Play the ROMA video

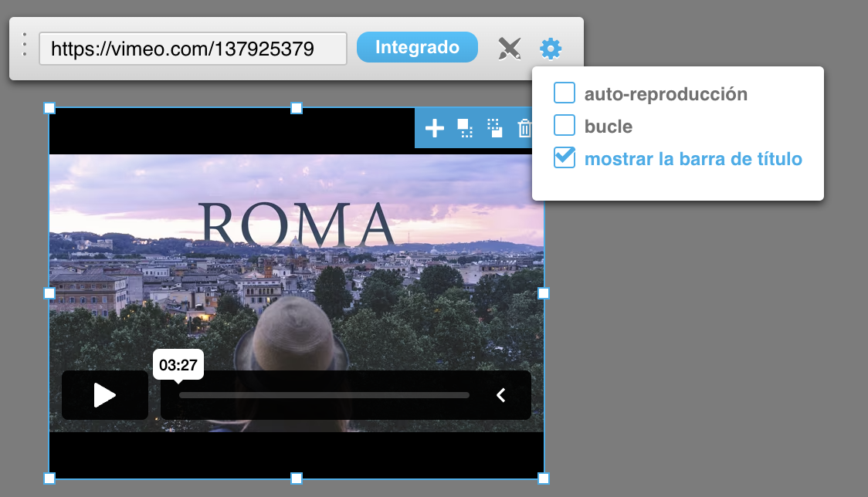[104, 395]
